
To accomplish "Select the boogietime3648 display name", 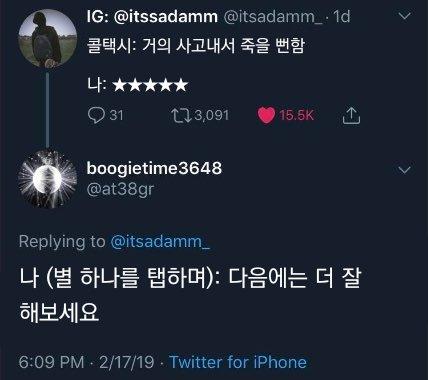I will pyautogui.click(x=154, y=168).
